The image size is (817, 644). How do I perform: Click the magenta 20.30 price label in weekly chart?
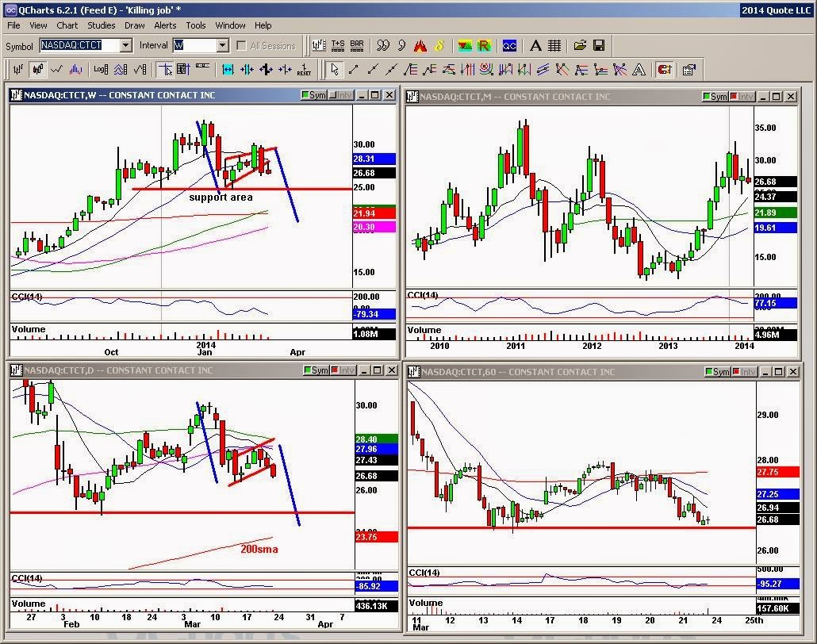tap(374, 227)
